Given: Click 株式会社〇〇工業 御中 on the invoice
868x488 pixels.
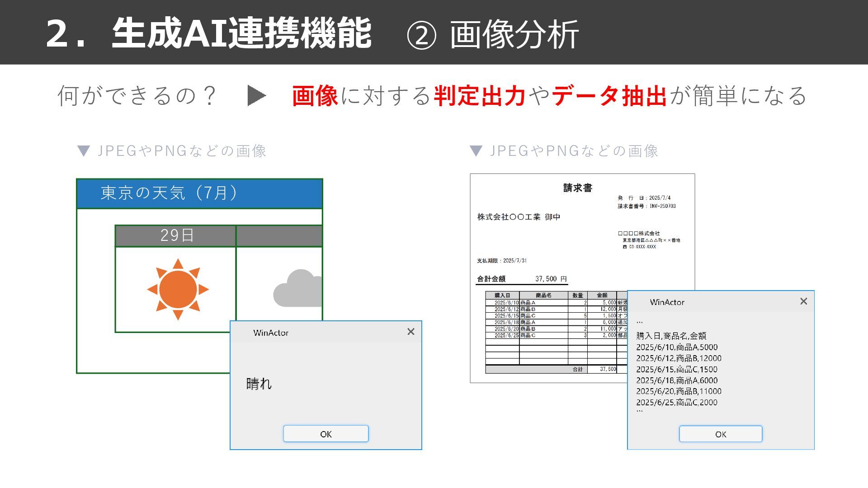Looking at the screenshot, I should point(519,217).
